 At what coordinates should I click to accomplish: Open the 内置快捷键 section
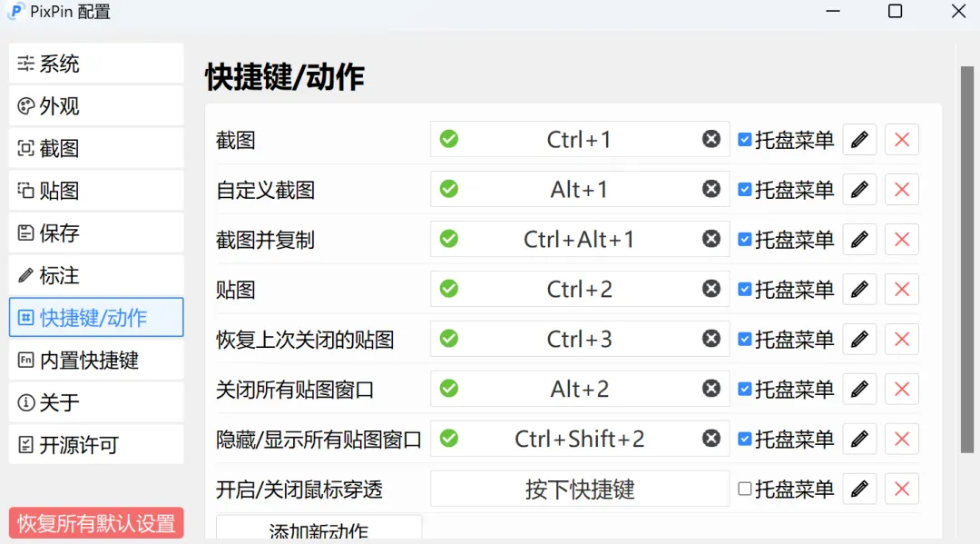(96, 361)
